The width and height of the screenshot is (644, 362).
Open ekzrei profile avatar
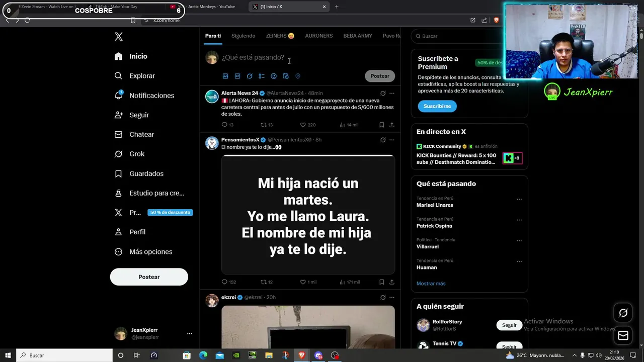tap(212, 301)
